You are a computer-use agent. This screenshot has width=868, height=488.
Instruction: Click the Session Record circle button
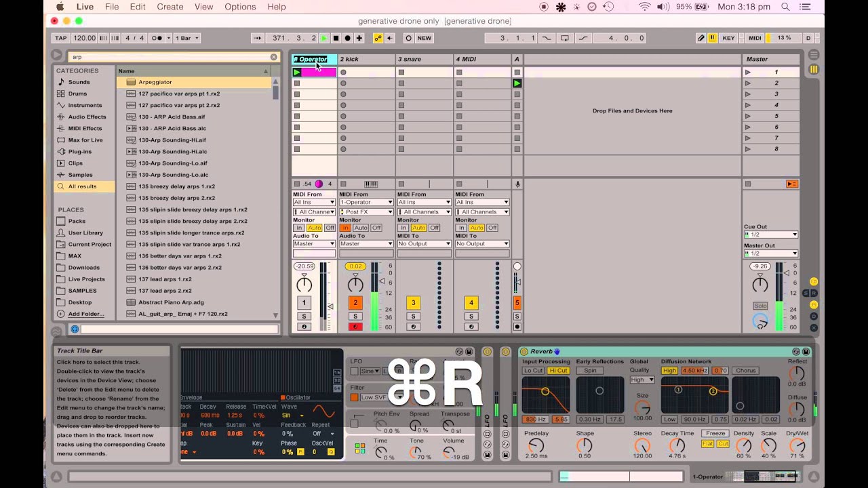(x=408, y=38)
